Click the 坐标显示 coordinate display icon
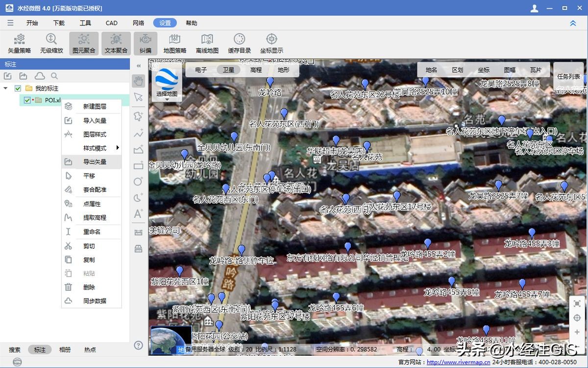The image size is (588, 368). 271,43
